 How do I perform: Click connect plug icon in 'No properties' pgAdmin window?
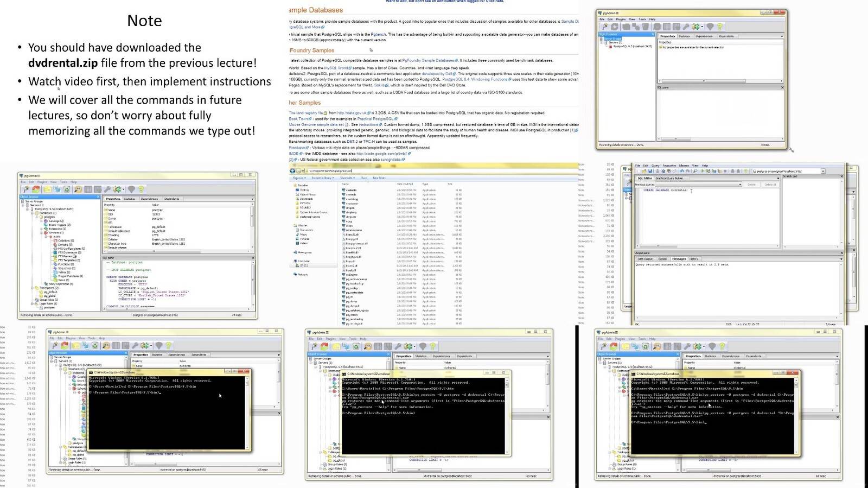(605, 27)
